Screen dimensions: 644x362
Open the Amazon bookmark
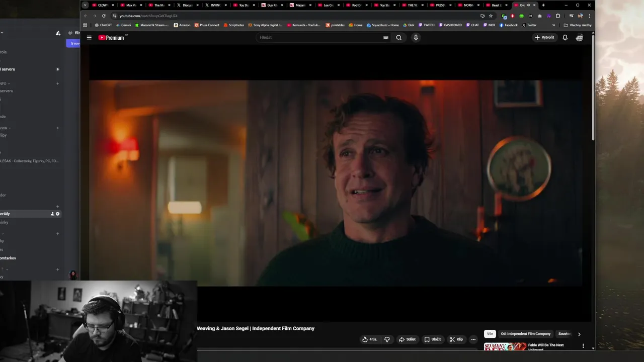(182, 25)
